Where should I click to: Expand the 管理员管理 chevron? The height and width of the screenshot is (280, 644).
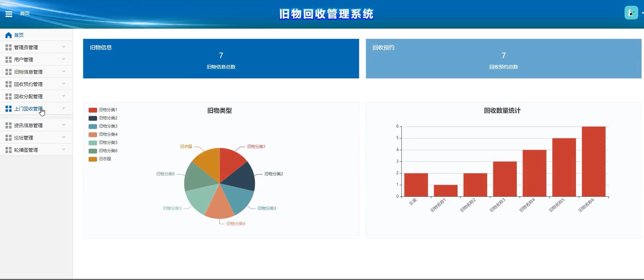[x=63, y=47]
